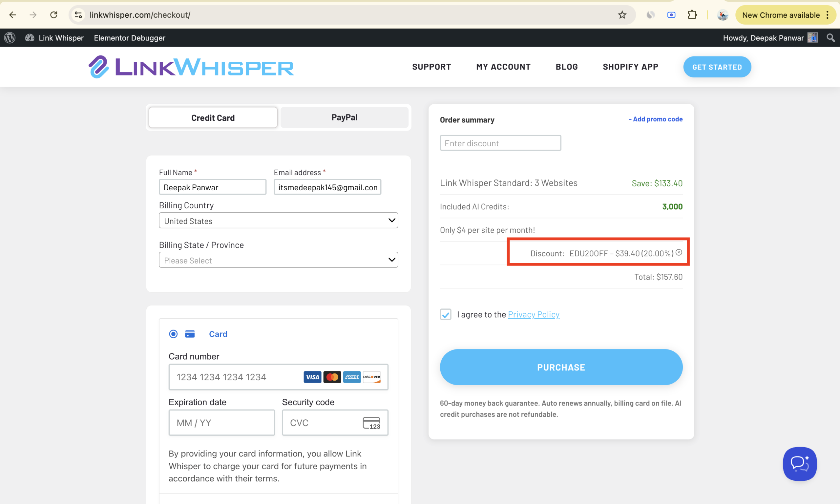Click the Get Started button
840x504 pixels.
pyautogui.click(x=717, y=67)
